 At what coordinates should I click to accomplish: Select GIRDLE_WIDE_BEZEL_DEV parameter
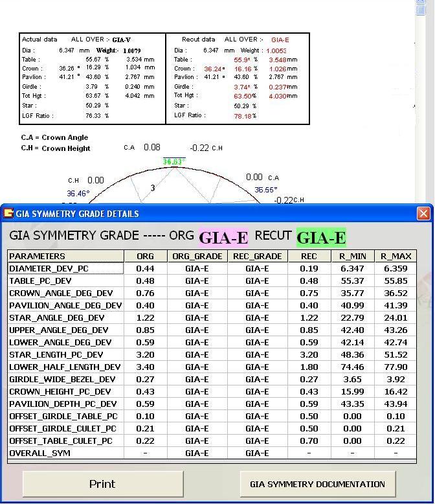pos(65,379)
